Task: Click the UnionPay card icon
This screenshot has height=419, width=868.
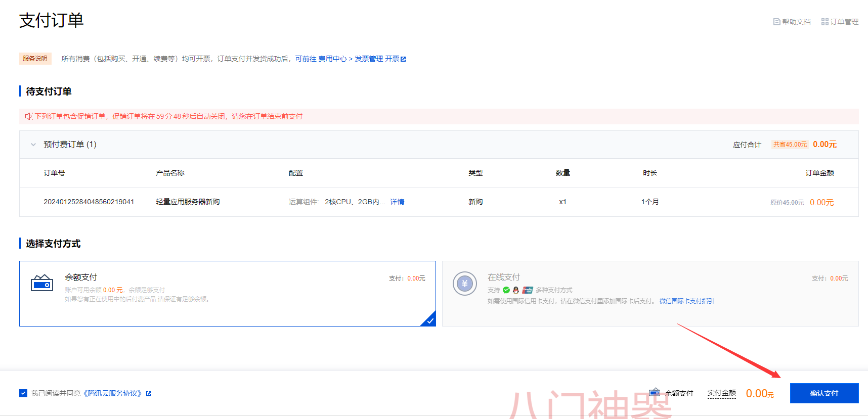Action: pos(528,290)
